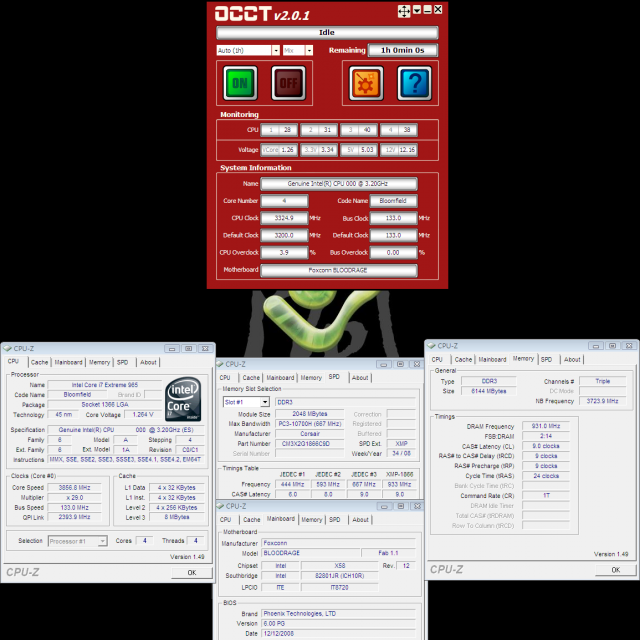This screenshot has height=640, width=640.
Task: Select Memory tab in the SPD CPU-Z window
Action: (x=311, y=378)
